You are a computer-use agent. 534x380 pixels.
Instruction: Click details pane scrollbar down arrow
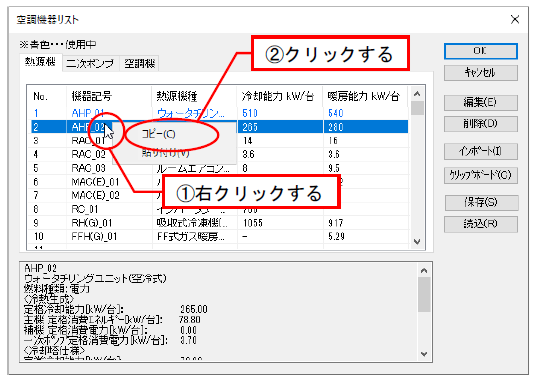click(x=424, y=354)
